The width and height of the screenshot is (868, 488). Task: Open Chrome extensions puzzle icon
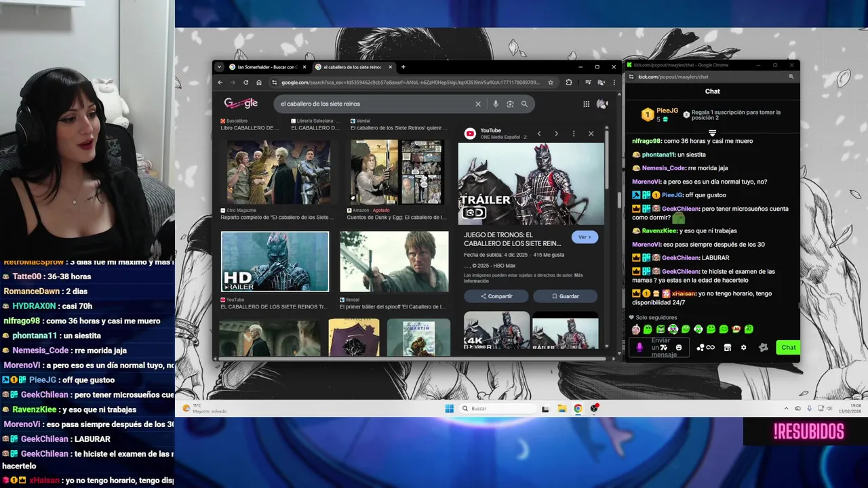(568, 82)
